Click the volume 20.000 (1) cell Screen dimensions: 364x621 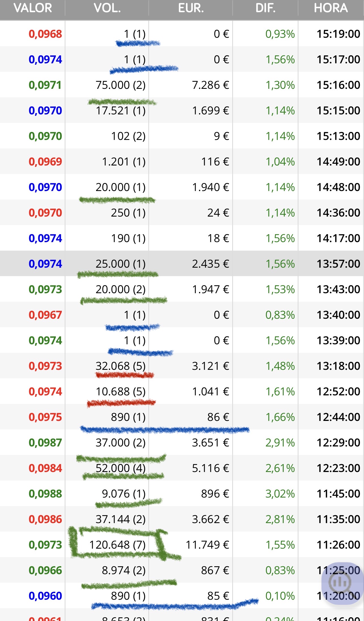coord(120,187)
